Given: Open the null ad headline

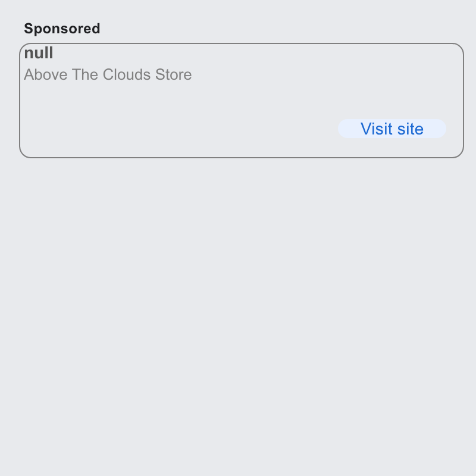Looking at the screenshot, I should click(39, 53).
